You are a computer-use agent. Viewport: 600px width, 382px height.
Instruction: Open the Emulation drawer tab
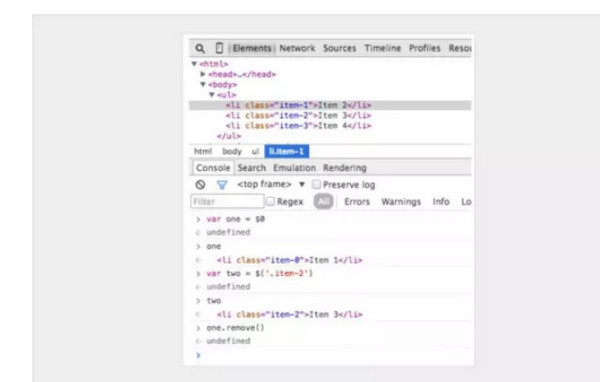294,168
